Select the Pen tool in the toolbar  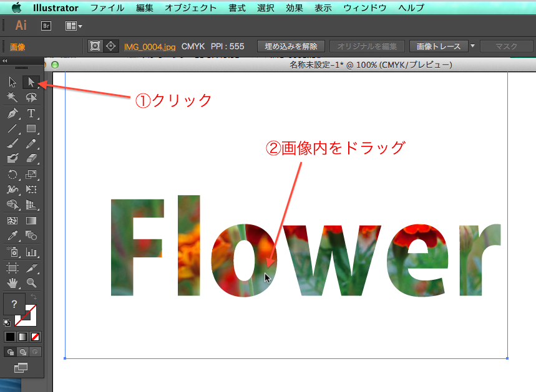pyautogui.click(x=14, y=114)
